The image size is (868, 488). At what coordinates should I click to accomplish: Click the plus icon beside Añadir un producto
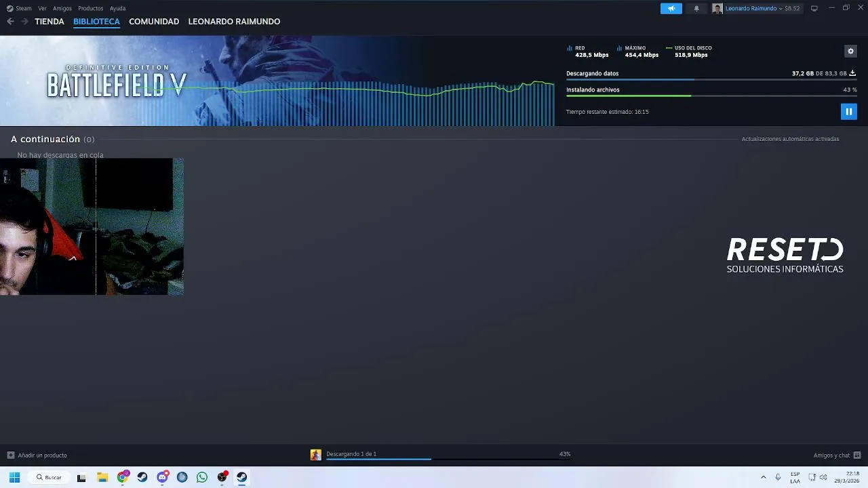[10, 455]
